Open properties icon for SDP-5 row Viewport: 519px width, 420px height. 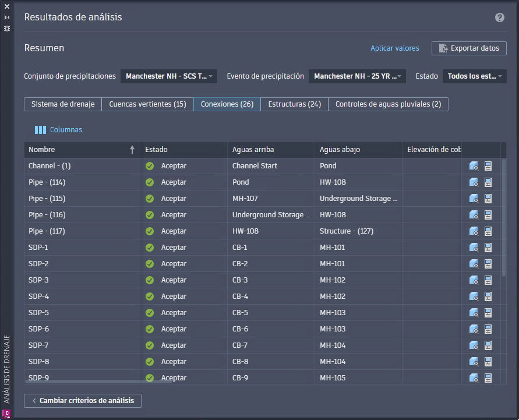point(488,312)
